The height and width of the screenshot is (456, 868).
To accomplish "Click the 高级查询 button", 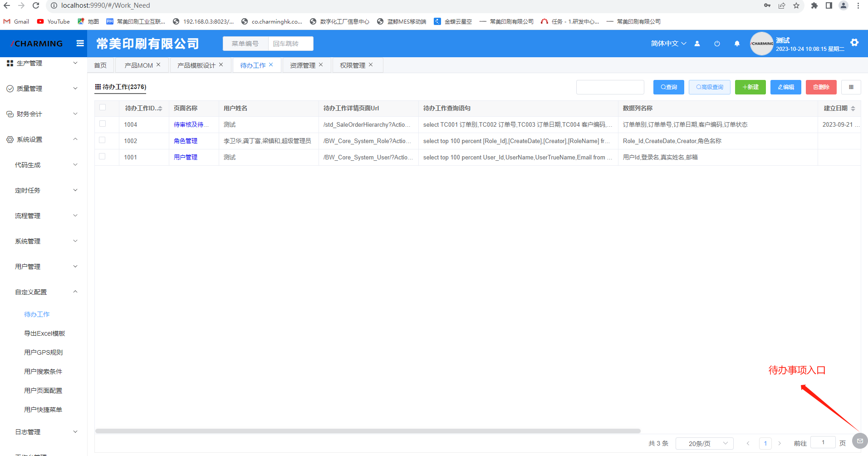I will point(710,87).
